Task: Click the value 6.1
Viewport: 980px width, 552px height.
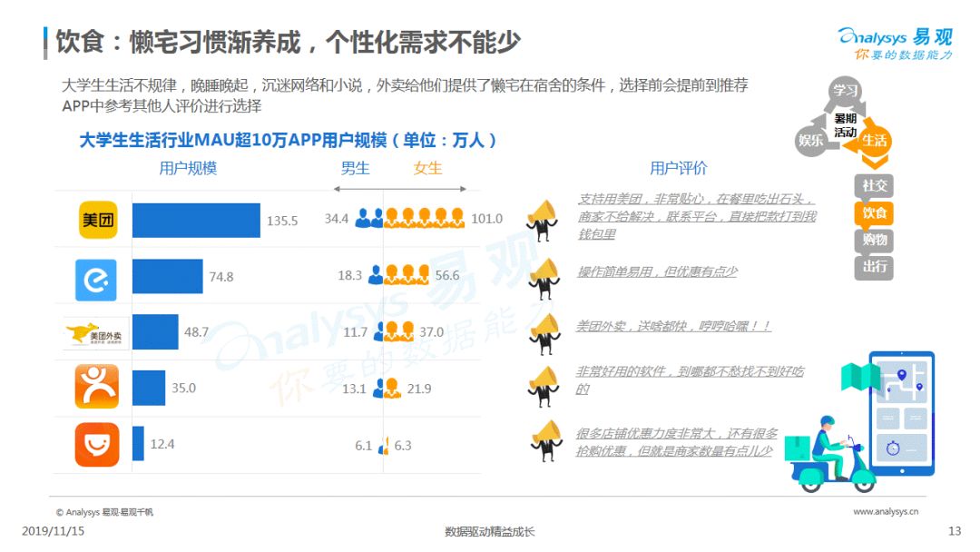Action: (x=364, y=446)
